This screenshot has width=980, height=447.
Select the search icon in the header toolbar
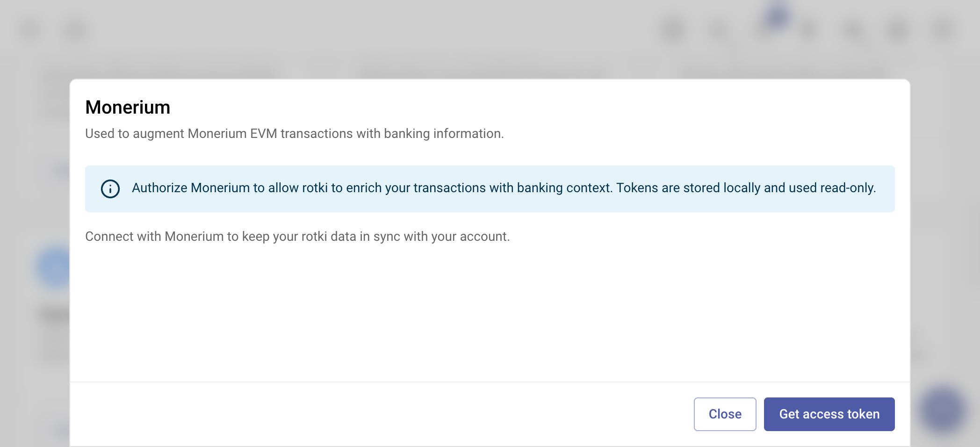(719, 30)
